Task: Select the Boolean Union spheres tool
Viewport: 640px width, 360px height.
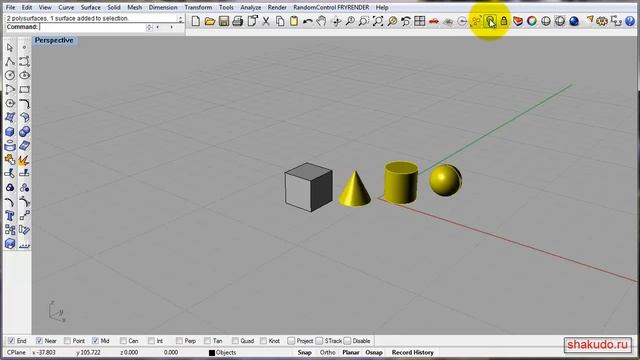Action: (x=24, y=132)
